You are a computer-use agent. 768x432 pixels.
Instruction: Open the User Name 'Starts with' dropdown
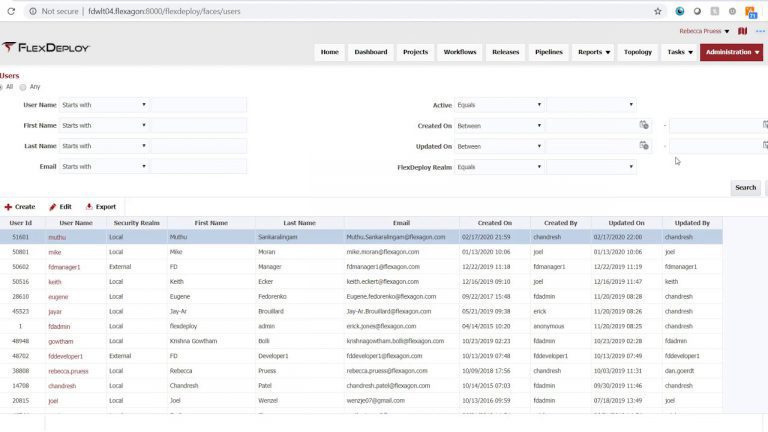pyautogui.click(x=104, y=105)
